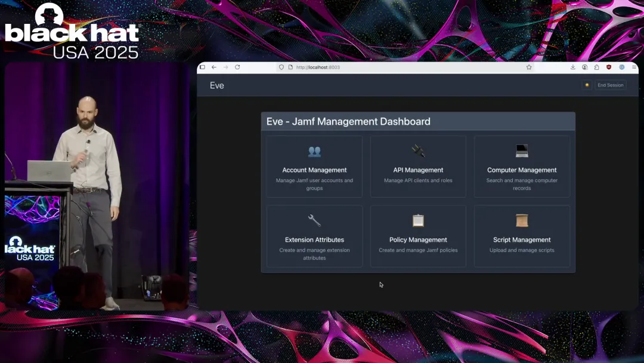The width and height of the screenshot is (644, 363).
Task: Toggle the light/dark theme sun button
Action: pos(587,85)
